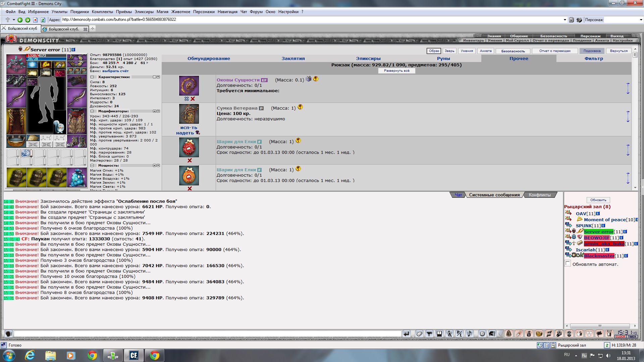Stop page loading with the red X icon

35,20
